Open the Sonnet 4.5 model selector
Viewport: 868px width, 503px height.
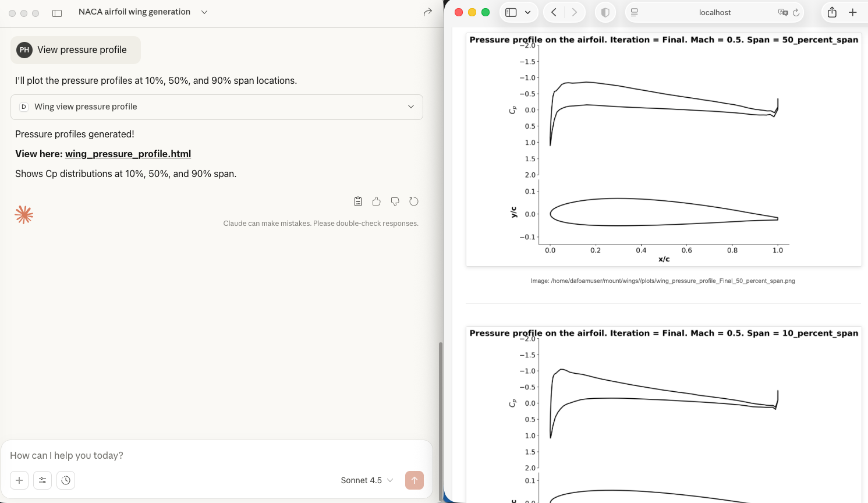367,480
